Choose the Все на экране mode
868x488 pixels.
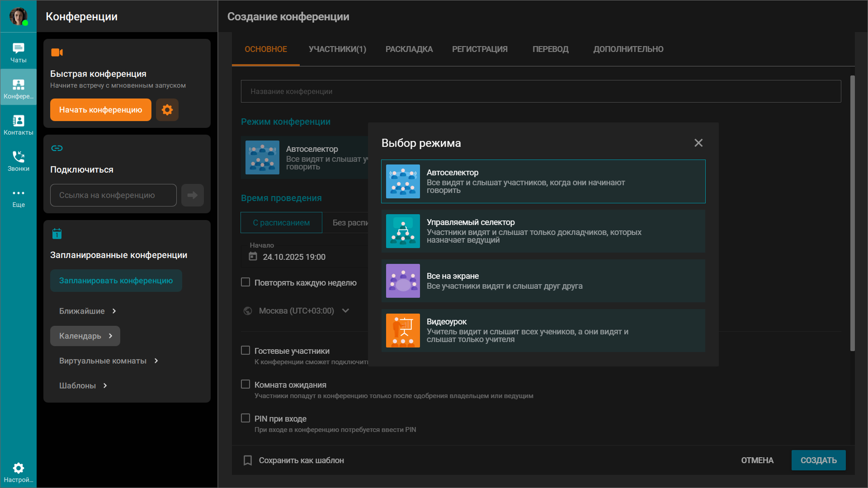click(542, 281)
